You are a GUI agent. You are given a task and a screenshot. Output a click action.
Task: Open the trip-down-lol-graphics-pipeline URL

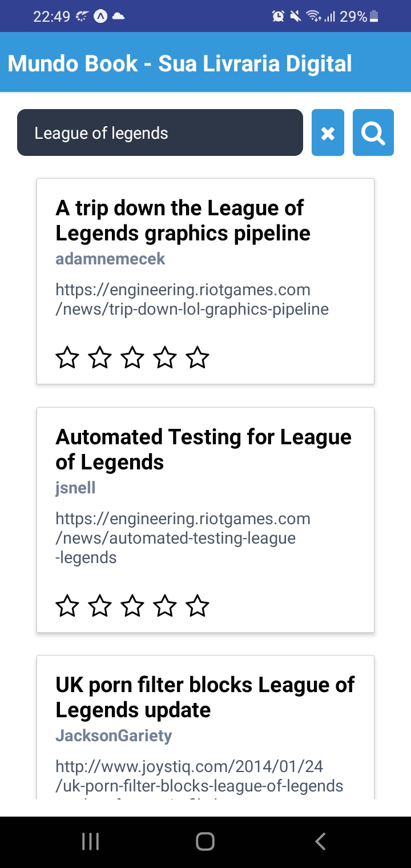coord(192,299)
